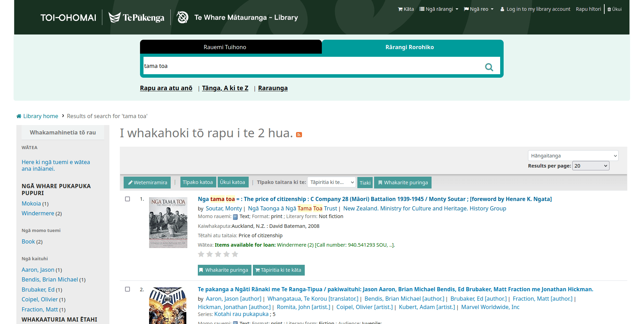Open Nga tama toa title link
The image size is (644, 324).
click(375, 199)
